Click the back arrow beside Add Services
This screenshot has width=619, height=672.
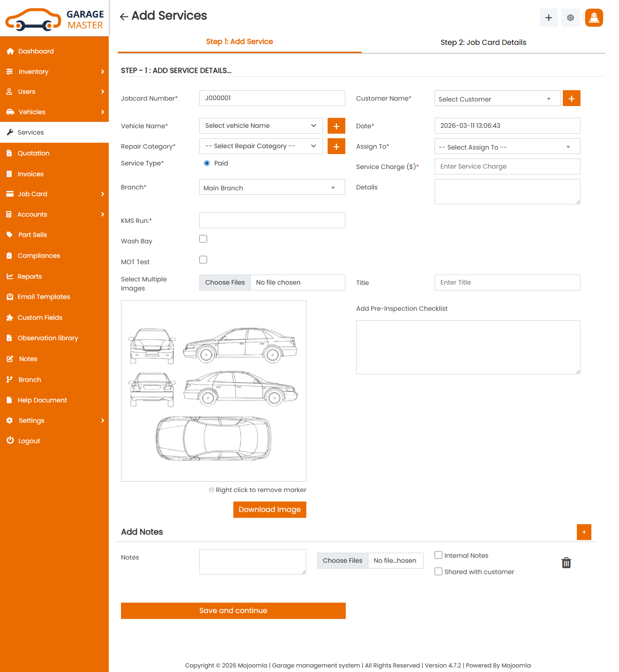tap(124, 17)
